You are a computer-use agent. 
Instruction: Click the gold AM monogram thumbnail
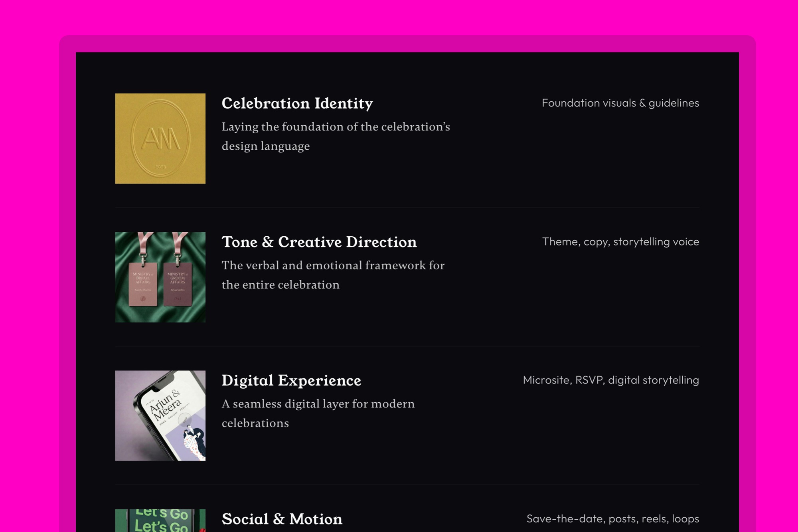[160, 138]
